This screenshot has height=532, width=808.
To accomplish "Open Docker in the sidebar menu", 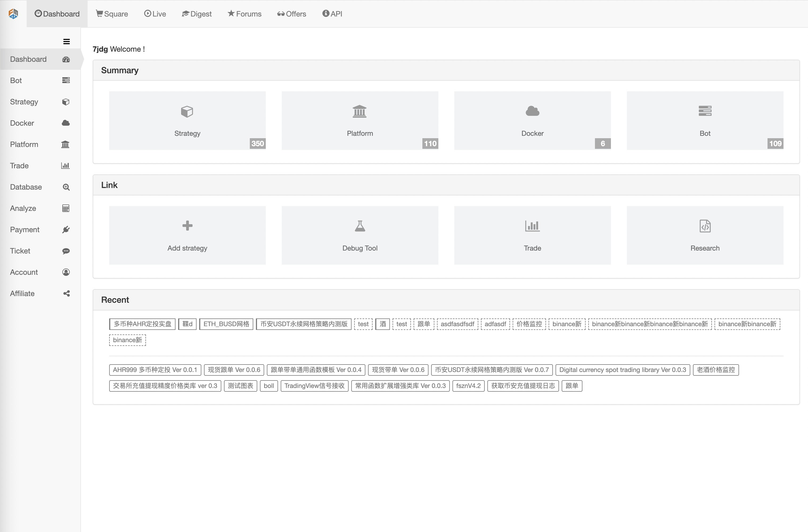I will 40,123.
